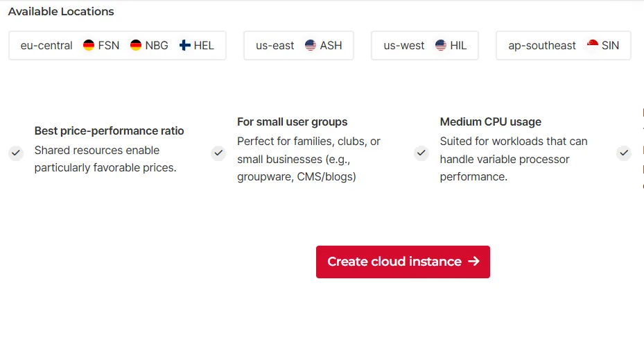Click checkmark icon beside For small user groups
This screenshot has width=644, height=356.
pyautogui.click(x=218, y=153)
